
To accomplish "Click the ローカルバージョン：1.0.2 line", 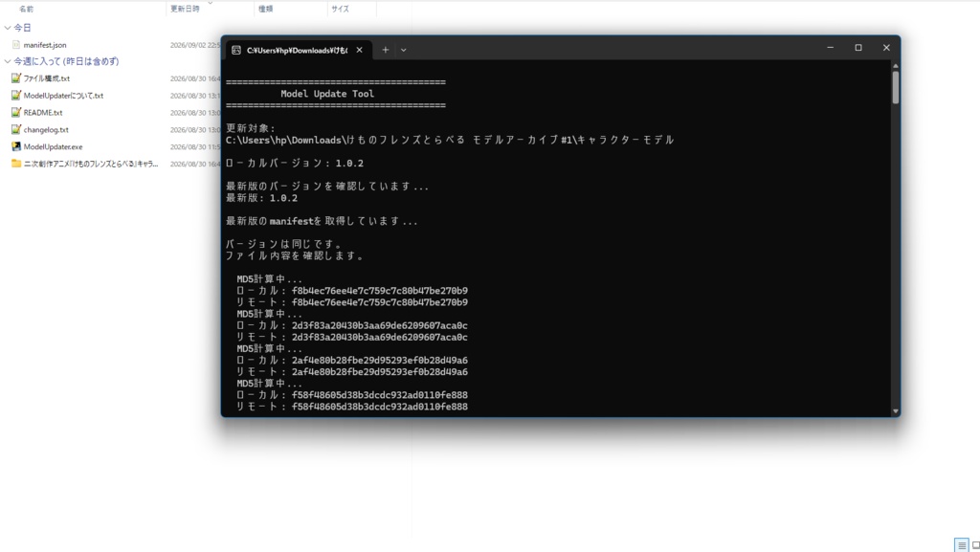I will coord(295,163).
